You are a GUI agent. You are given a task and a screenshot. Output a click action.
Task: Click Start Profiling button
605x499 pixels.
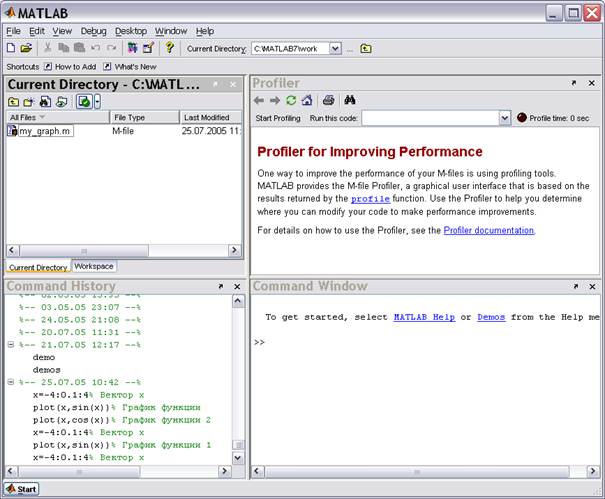pyautogui.click(x=278, y=118)
